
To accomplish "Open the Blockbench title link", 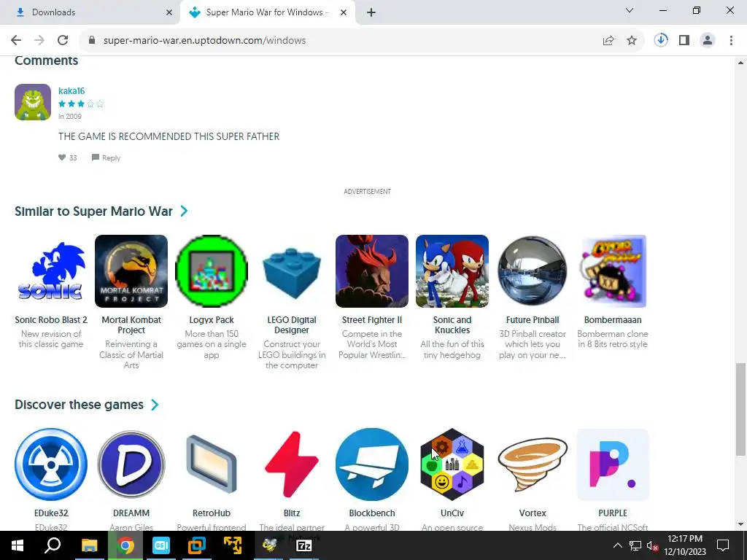I will tap(371, 513).
